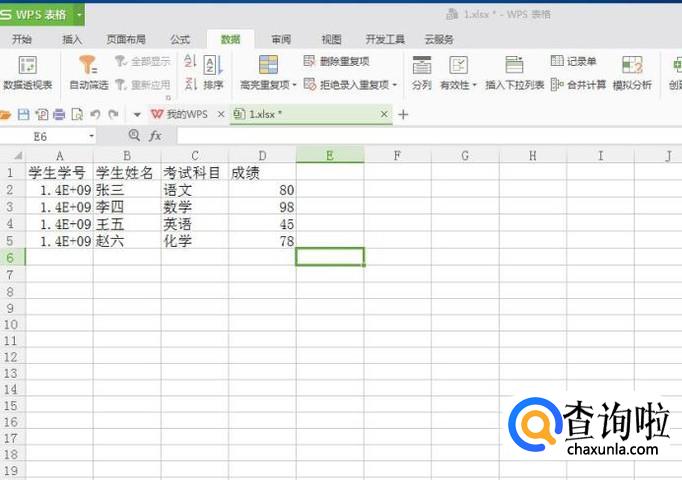Click the Open folder icon in quick toolbar

(5, 115)
